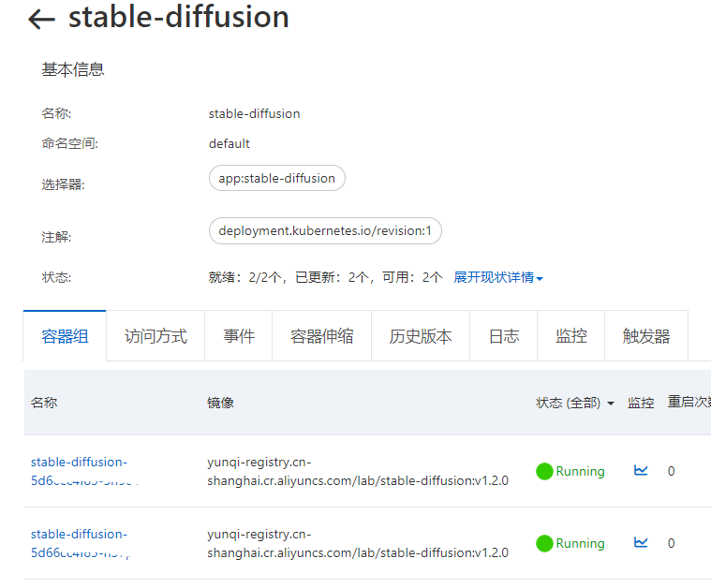Open second stable-diffusion pod link
Screen dimensions: 711x588
pyautogui.click(x=81, y=543)
